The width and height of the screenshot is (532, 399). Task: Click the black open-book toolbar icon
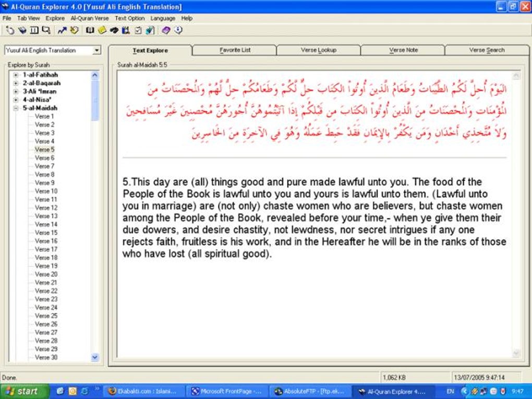click(x=90, y=31)
